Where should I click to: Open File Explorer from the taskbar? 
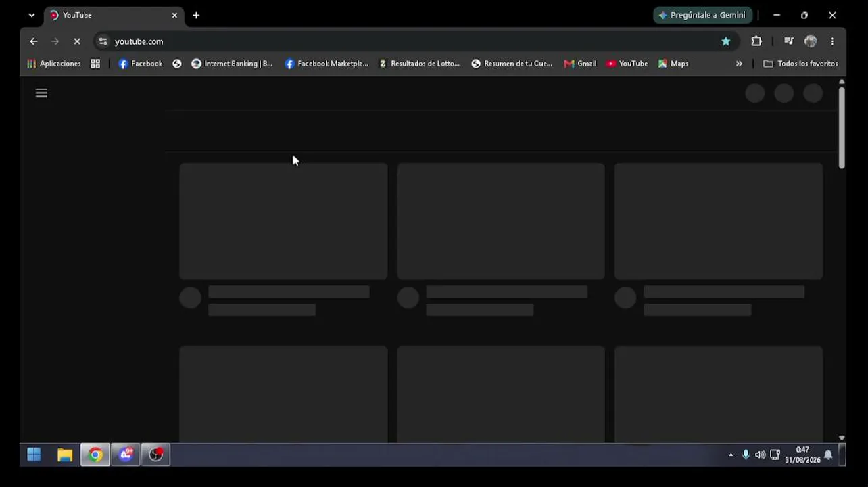tap(65, 455)
